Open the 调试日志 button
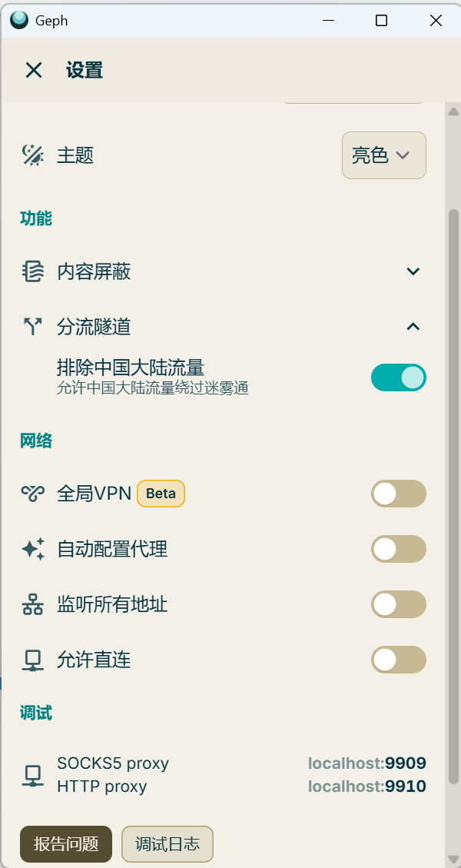461x868 pixels. coord(167,843)
